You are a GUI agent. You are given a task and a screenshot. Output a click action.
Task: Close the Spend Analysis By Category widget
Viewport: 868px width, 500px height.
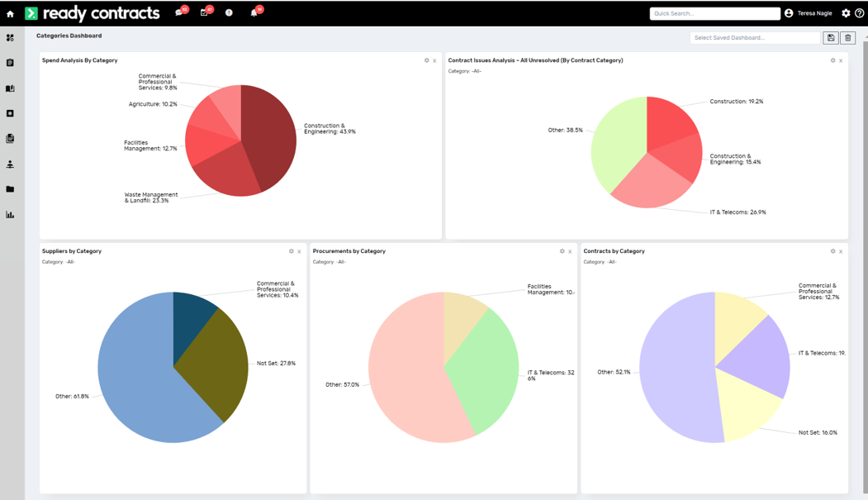click(x=434, y=61)
